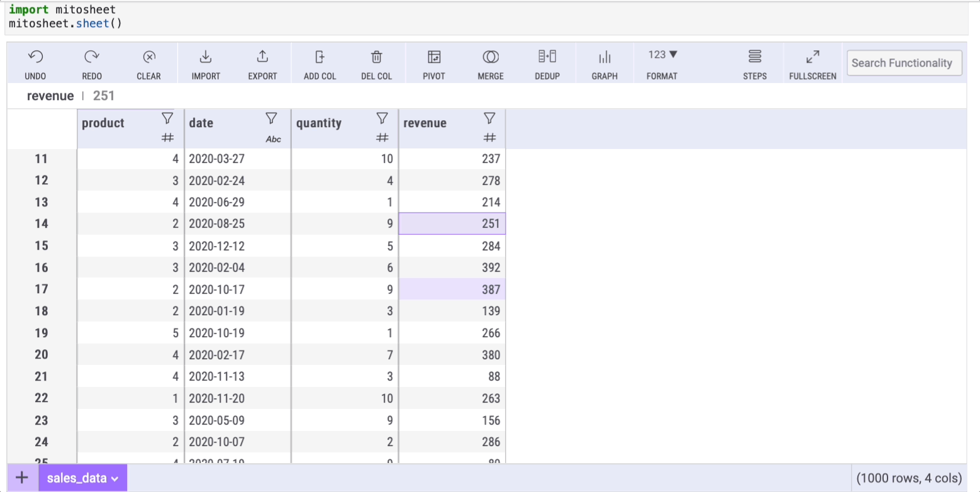
Task: Select date cell 2020-11-13
Action: pos(238,376)
